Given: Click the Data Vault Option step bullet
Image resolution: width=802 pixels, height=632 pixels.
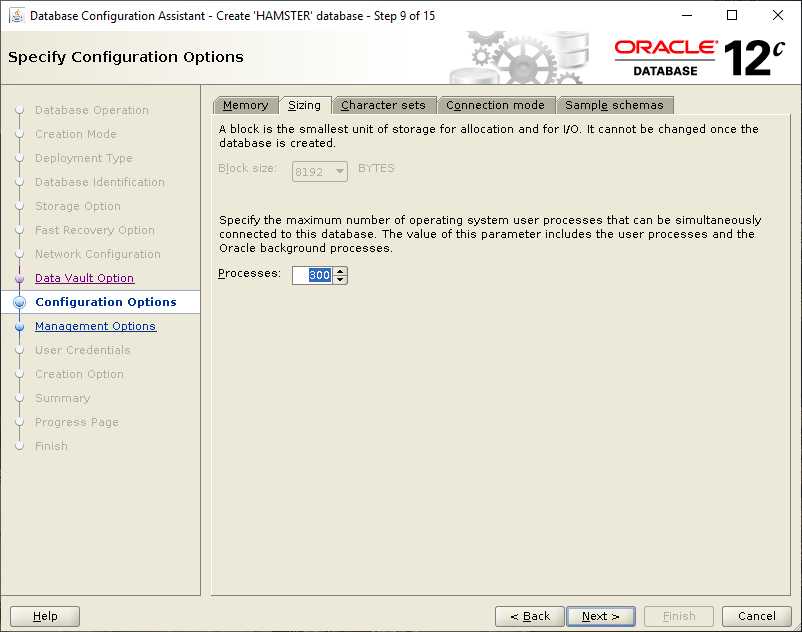Looking at the screenshot, I should coord(19,279).
